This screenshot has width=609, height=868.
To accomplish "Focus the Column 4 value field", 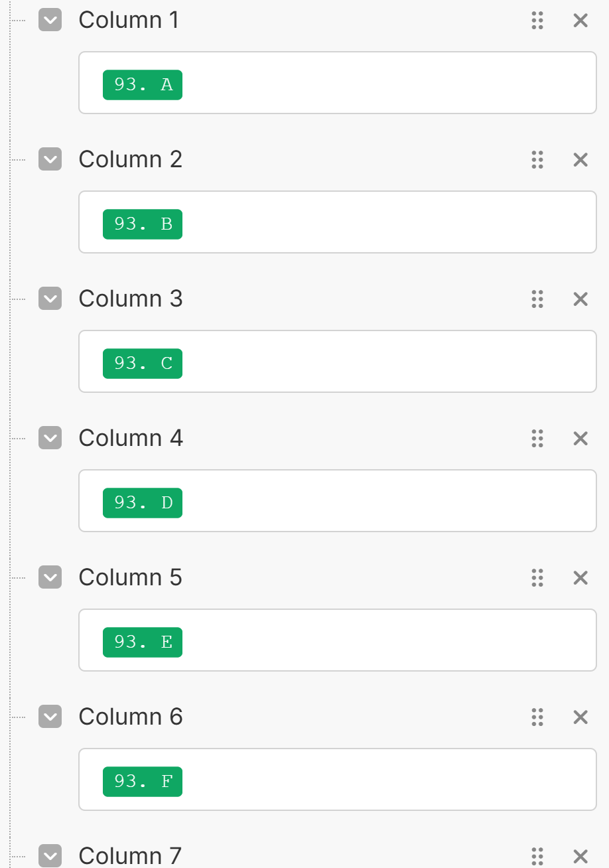I will [385, 501].
